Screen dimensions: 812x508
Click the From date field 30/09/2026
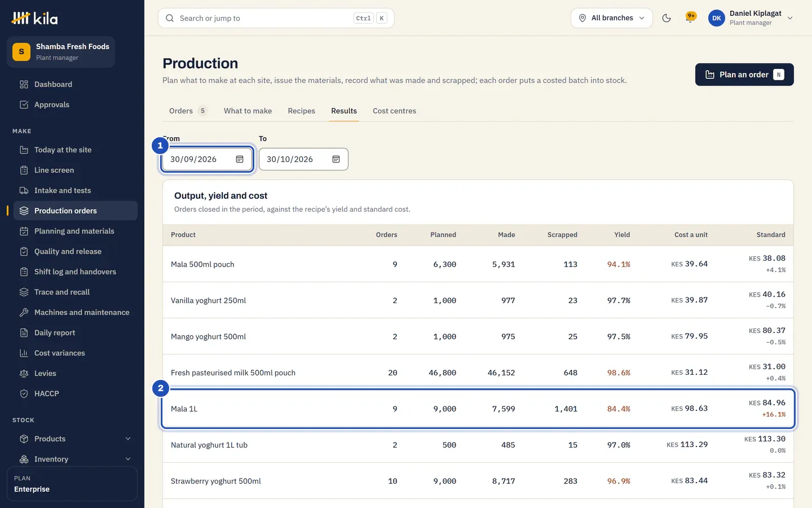(207, 159)
